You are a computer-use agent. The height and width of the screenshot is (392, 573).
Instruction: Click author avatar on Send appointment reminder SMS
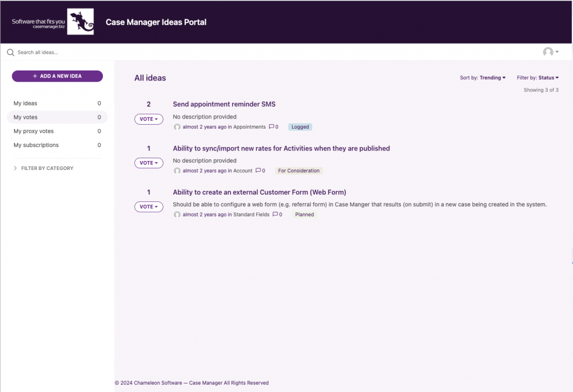[177, 127]
